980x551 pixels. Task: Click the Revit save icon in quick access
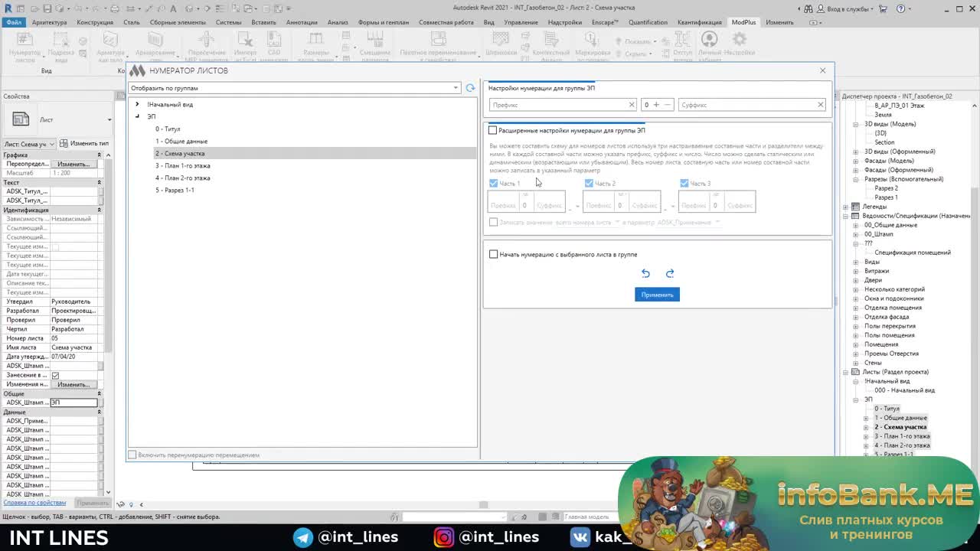click(47, 8)
